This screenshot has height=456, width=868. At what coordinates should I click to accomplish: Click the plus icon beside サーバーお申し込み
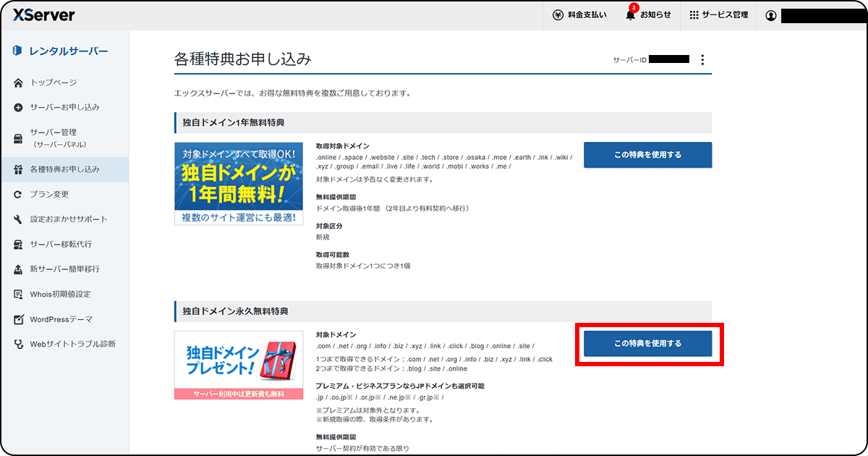19,107
